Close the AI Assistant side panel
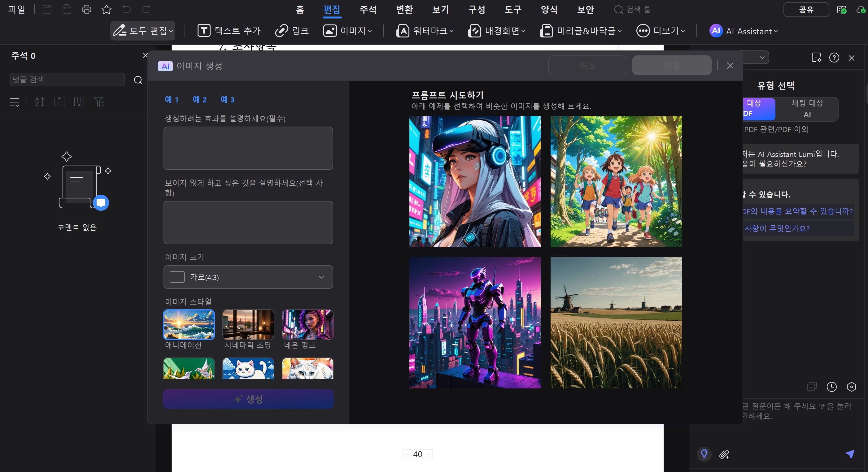This screenshot has height=472, width=868. click(852, 58)
